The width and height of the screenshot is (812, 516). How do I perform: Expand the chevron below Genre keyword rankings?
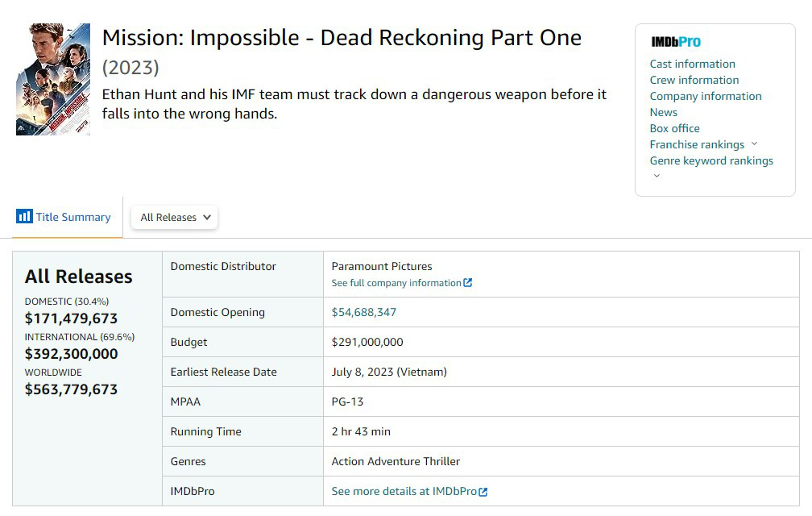657,176
